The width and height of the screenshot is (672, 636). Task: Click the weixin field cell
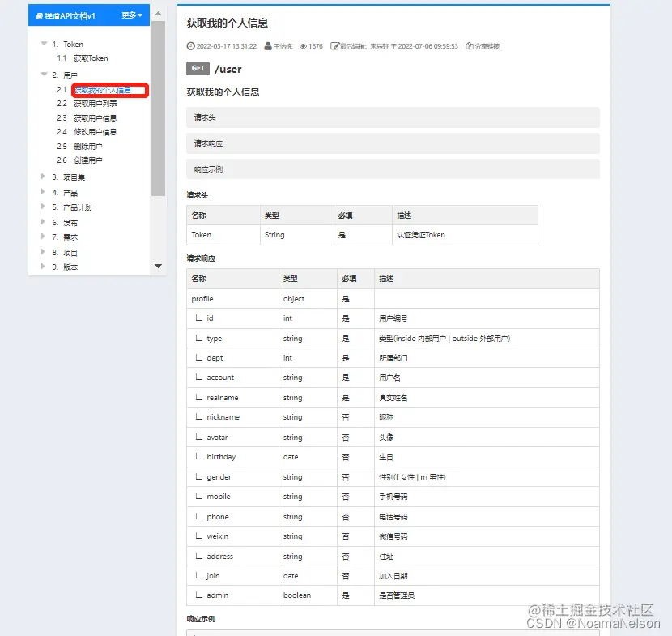point(232,536)
